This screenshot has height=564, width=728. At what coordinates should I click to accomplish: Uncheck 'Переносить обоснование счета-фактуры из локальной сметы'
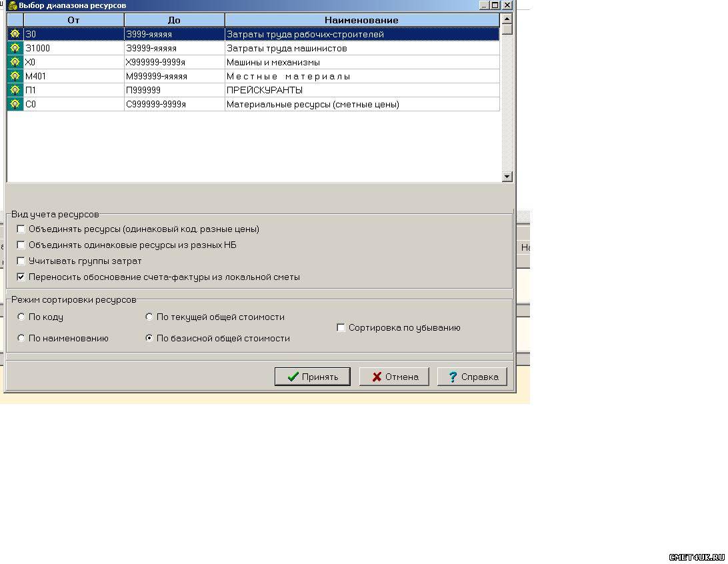click(21, 277)
